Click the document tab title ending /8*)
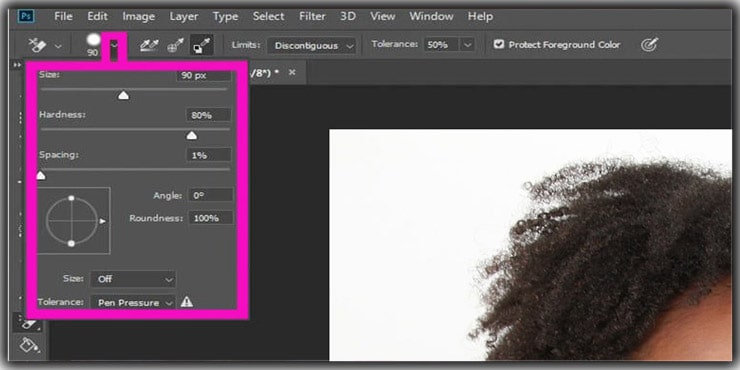The width and height of the screenshot is (740, 370). click(264, 72)
